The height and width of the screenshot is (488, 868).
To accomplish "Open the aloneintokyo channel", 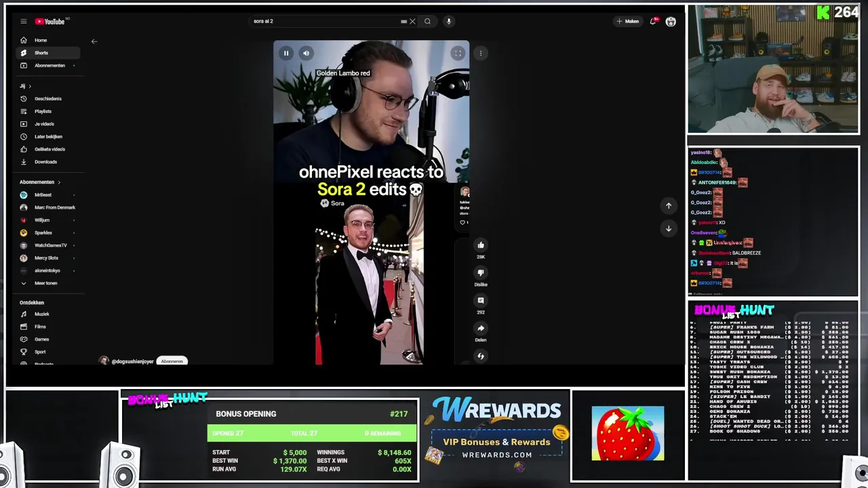I will (x=47, y=270).
